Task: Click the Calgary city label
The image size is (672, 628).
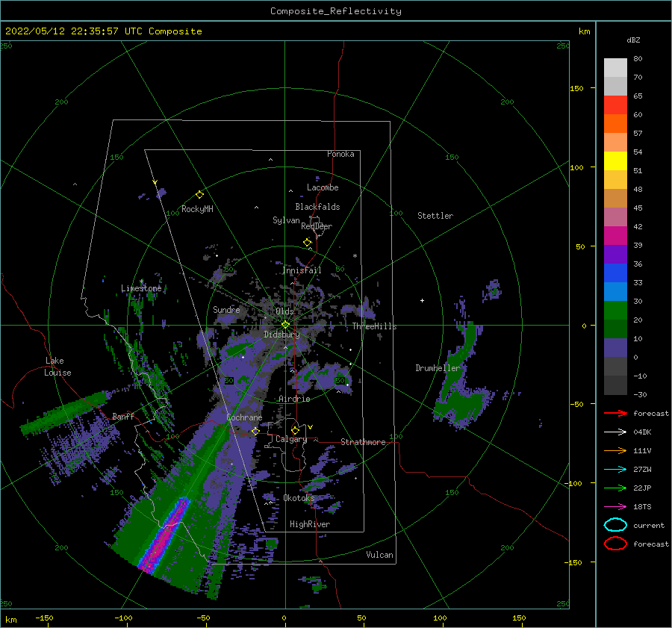Action: (x=291, y=439)
